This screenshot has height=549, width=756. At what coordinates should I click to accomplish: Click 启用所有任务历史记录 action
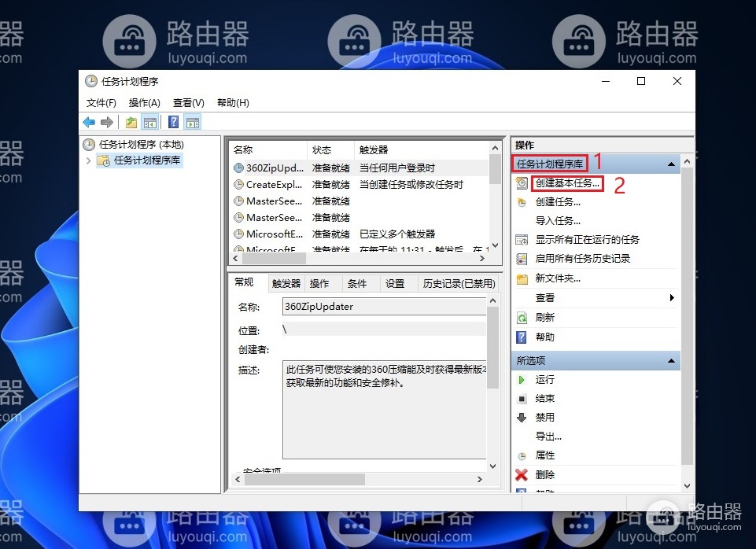coord(583,259)
